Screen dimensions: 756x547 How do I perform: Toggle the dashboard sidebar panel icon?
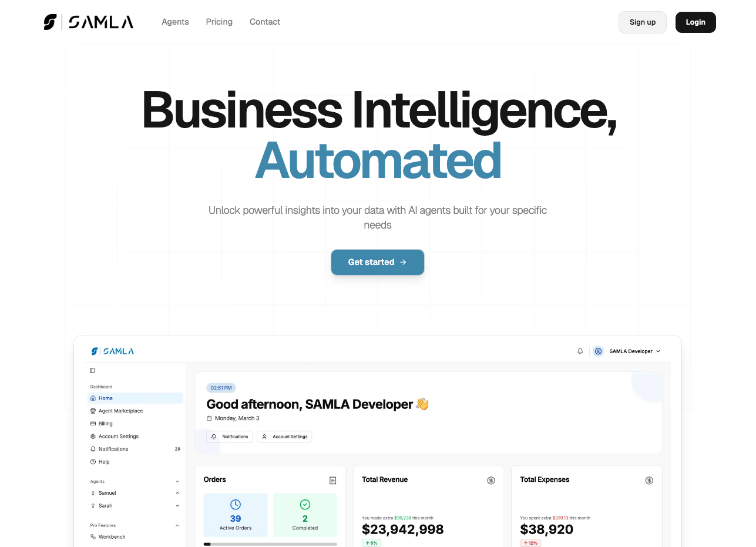[92, 371]
